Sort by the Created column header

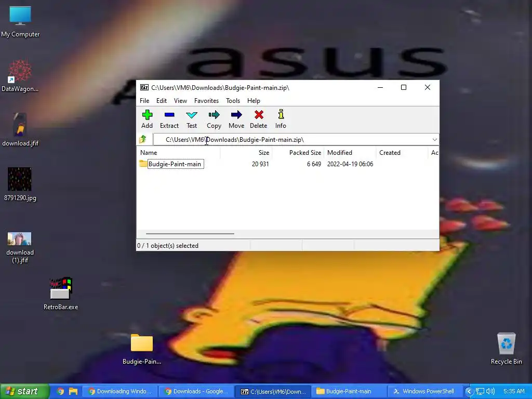pos(402,153)
